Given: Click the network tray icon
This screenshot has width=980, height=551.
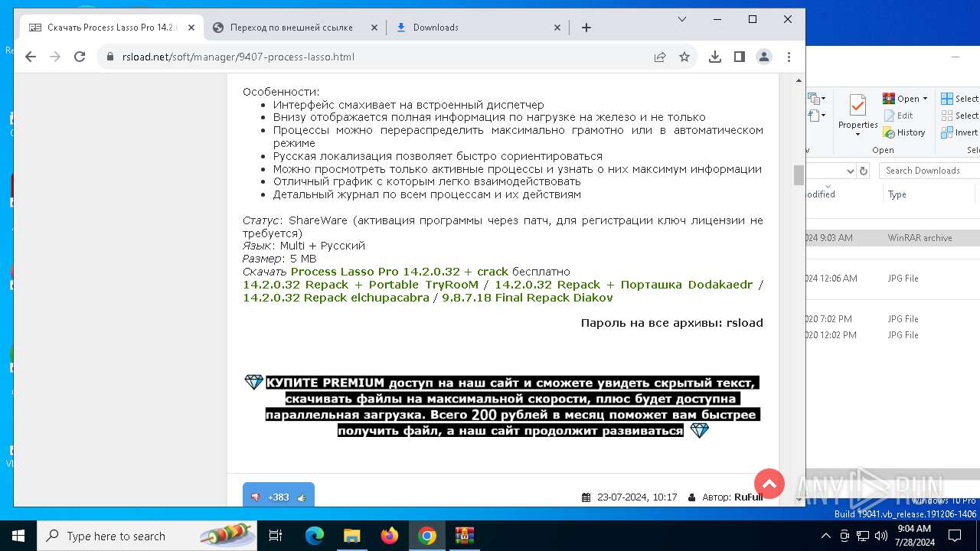Looking at the screenshot, I should (x=861, y=536).
